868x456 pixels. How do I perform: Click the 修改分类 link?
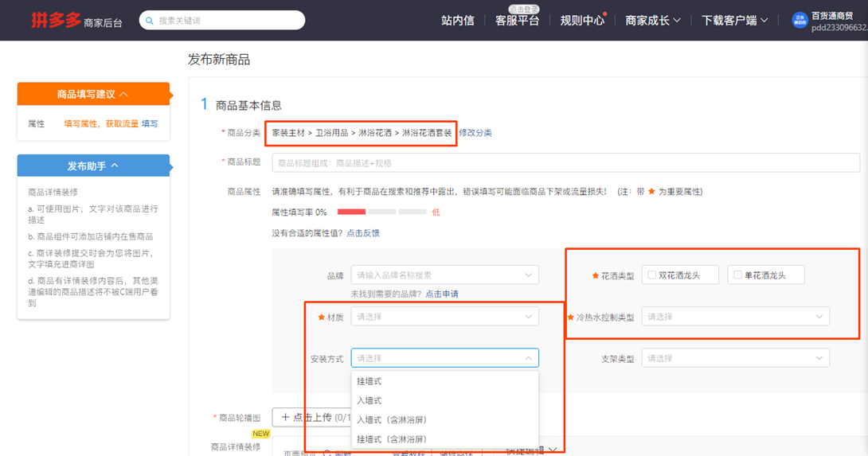[475, 133]
